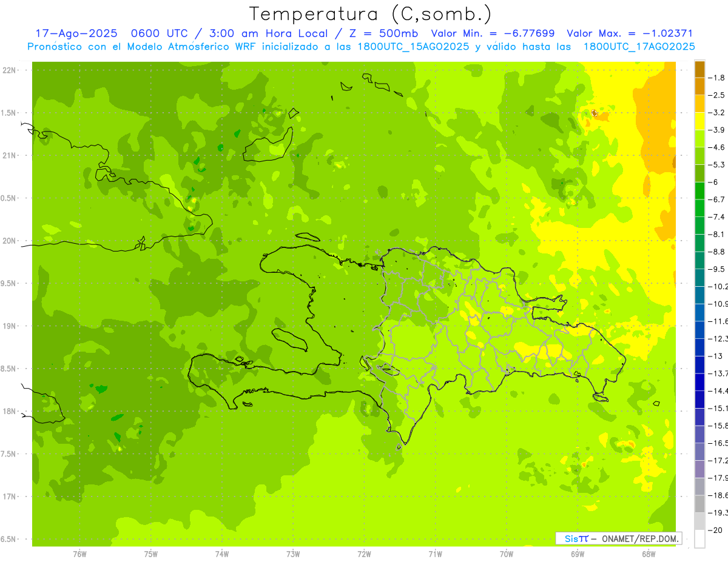Select the "1800UTC_17AGO2025" valid-until timestamp

coord(639,47)
